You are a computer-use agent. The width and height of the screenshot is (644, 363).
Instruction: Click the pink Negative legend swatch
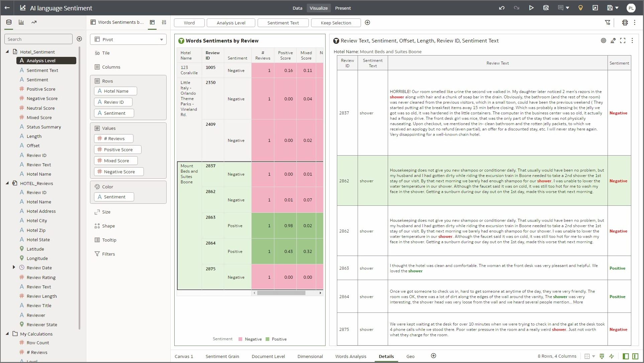[240, 339]
